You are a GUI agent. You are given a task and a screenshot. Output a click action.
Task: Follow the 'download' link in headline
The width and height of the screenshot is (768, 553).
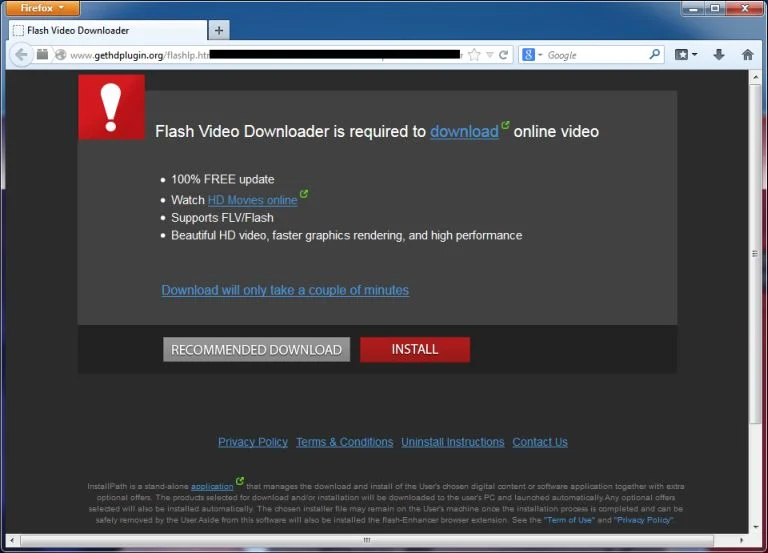click(x=464, y=131)
